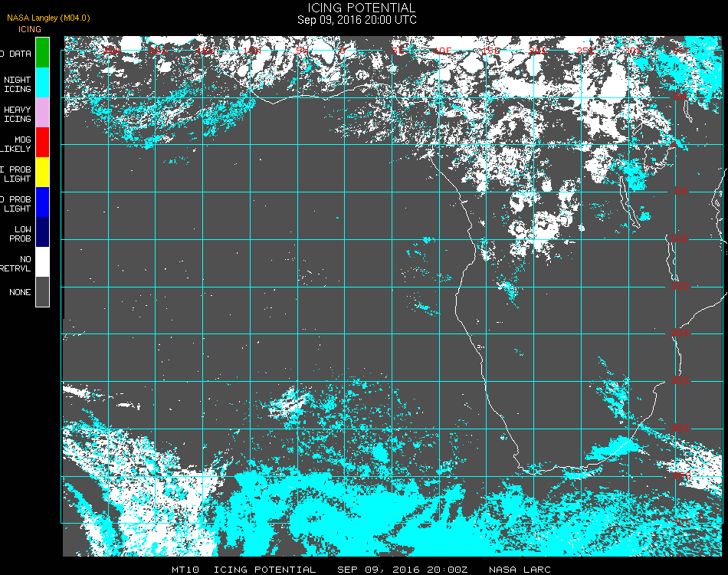Click the '15W' longitude label

coord(205,51)
